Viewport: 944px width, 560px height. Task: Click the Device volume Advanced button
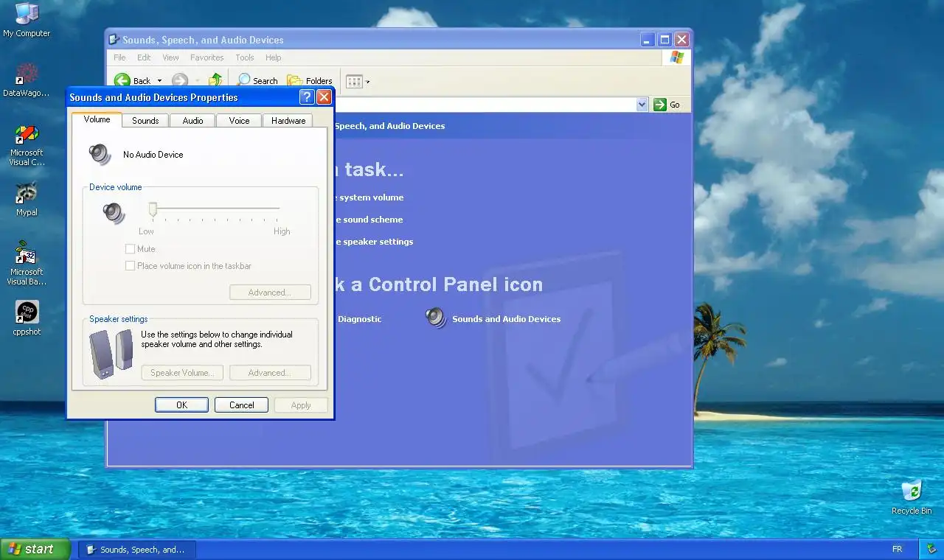[270, 293]
